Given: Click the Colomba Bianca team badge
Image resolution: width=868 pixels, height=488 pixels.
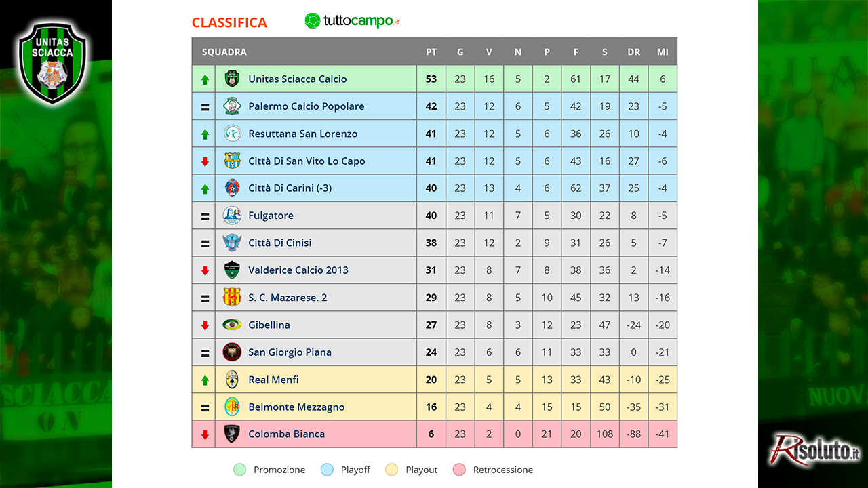Looking at the screenshot, I should [232, 434].
